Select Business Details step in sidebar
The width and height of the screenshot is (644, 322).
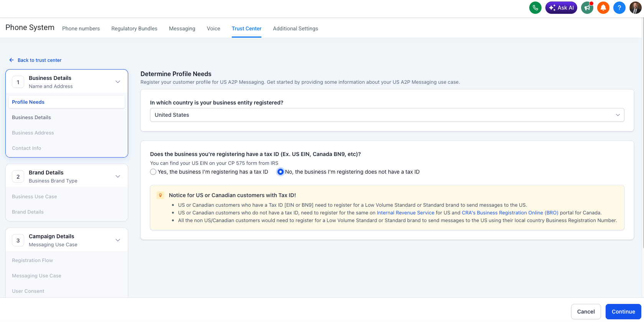coord(31,118)
